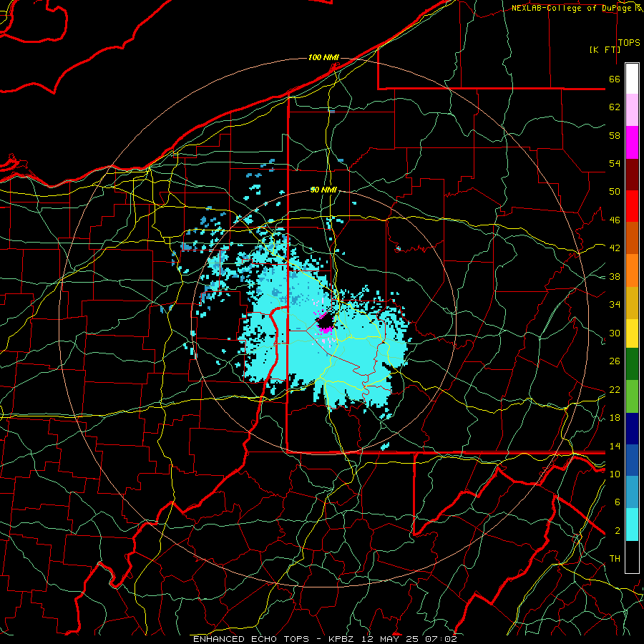Select the bright red legend swatch
The height and width of the screenshot is (644, 644).
pos(632,206)
